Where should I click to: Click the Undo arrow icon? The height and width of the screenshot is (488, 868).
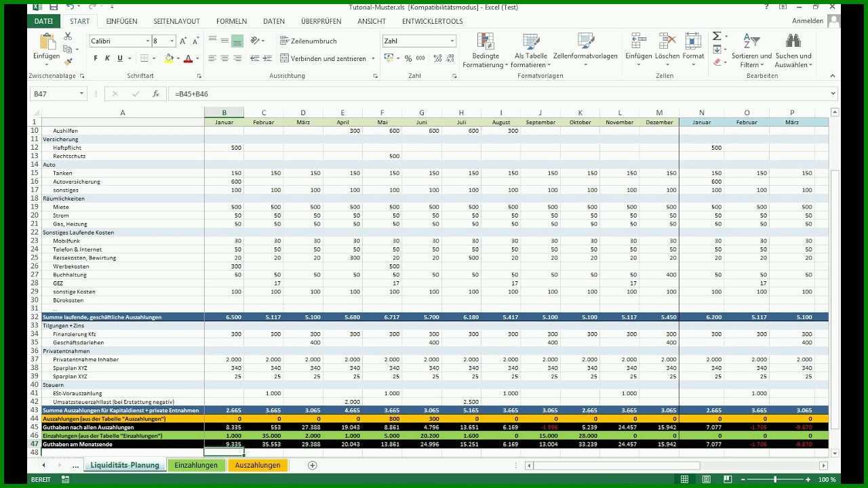click(x=70, y=7)
